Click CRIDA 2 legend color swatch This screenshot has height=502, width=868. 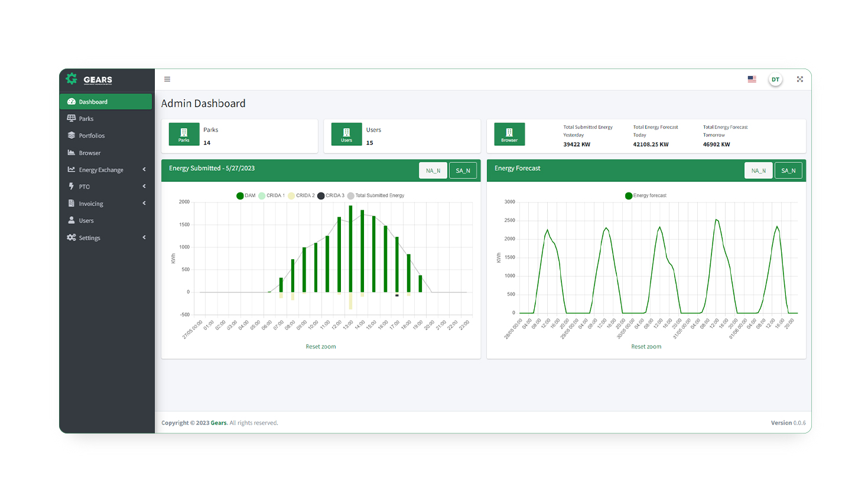coord(291,195)
